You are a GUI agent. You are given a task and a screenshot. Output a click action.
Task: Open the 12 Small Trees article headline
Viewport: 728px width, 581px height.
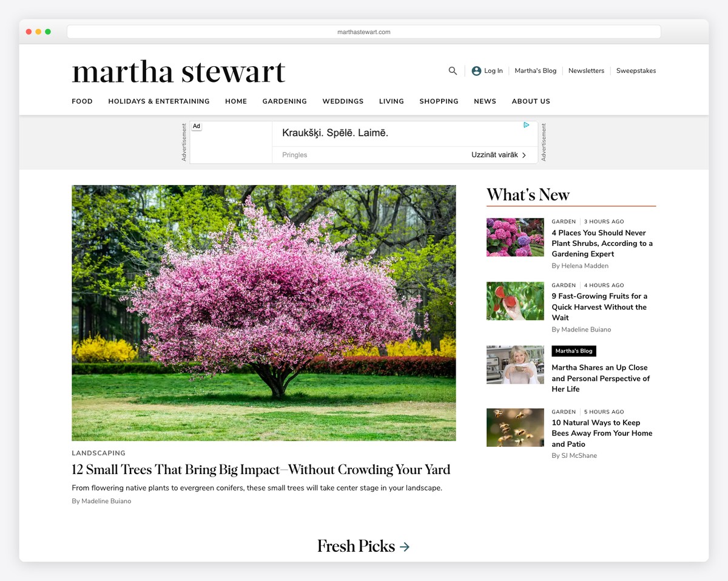coord(261,469)
